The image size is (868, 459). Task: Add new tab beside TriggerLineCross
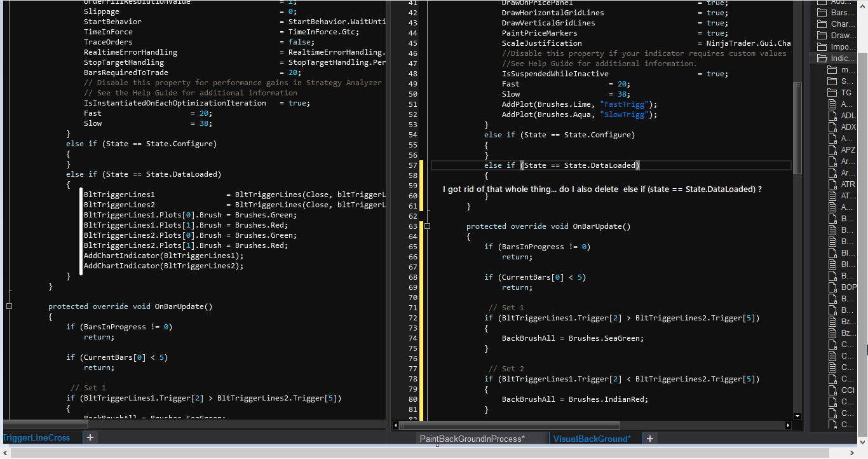(90, 437)
